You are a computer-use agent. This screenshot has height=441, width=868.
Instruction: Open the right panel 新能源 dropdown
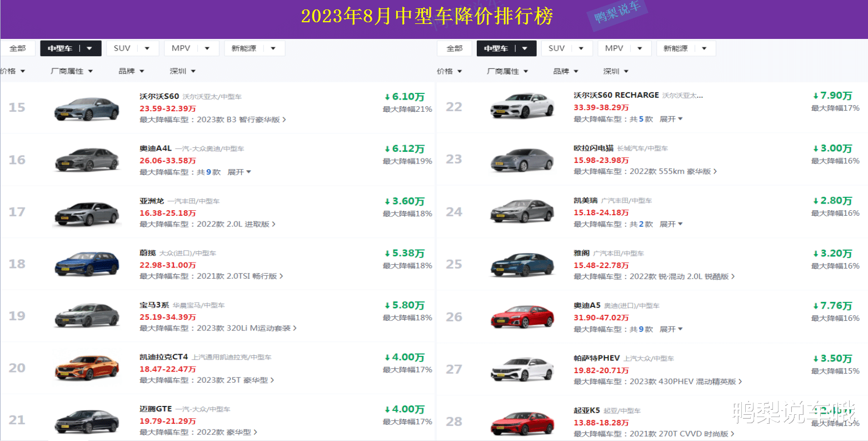tap(686, 48)
